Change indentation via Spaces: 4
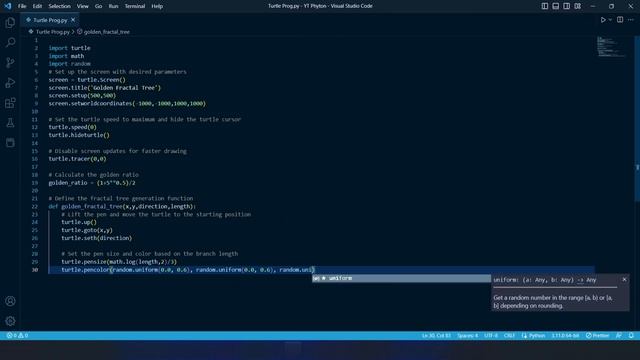 tap(467, 336)
